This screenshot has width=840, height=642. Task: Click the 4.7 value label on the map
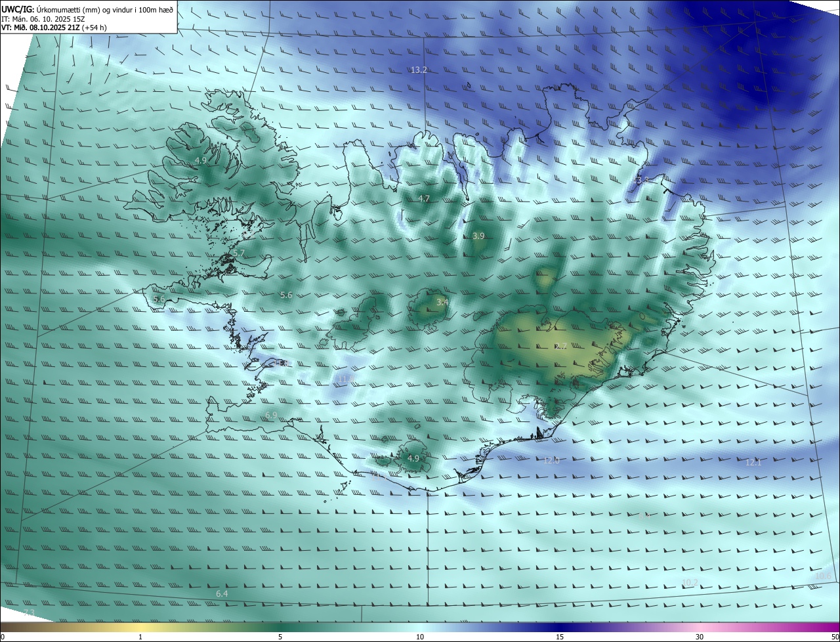tap(424, 198)
